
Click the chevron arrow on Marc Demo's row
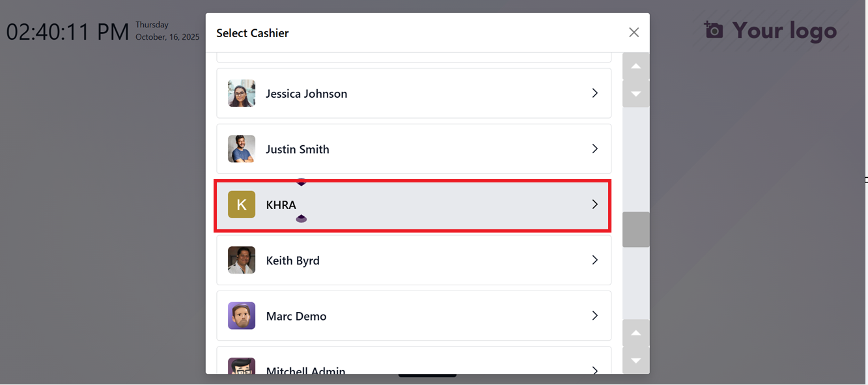point(595,316)
